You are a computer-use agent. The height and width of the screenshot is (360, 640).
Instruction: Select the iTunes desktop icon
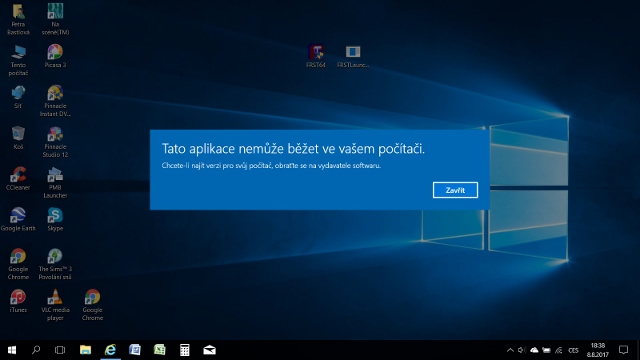tap(18, 301)
